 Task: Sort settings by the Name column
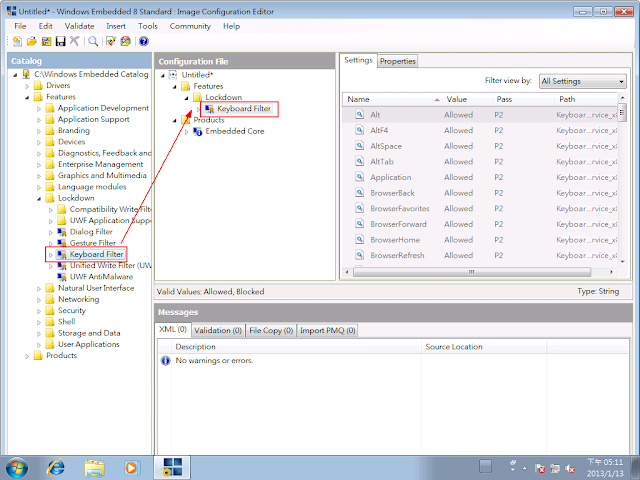point(393,99)
